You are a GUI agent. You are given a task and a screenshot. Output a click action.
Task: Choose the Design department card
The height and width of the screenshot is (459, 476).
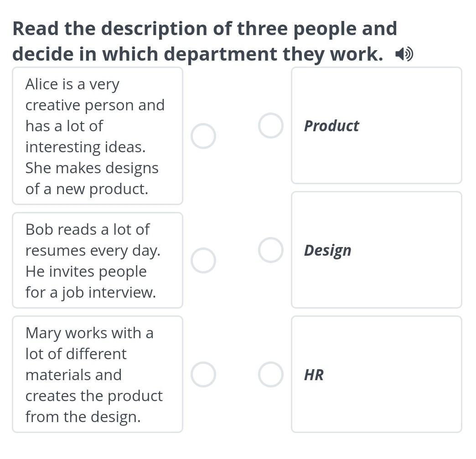pos(376,250)
